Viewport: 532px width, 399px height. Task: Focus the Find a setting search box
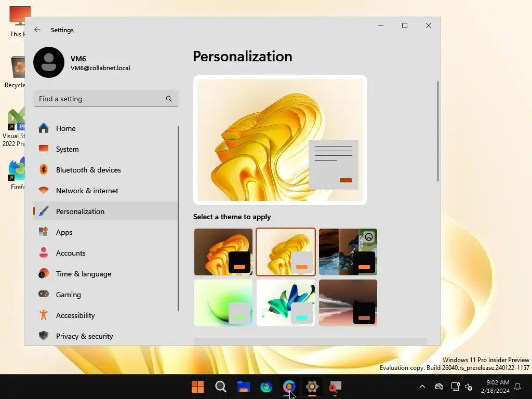pyautogui.click(x=106, y=99)
